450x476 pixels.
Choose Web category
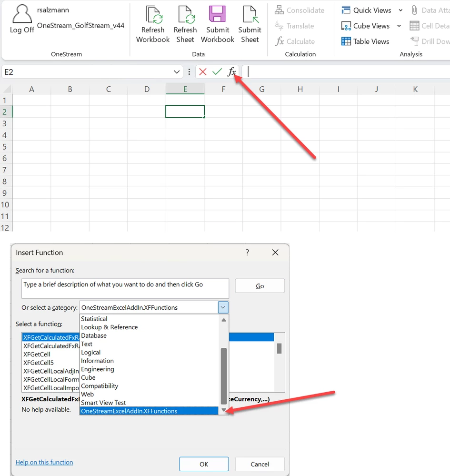pyautogui.click(x=149, y=395)
